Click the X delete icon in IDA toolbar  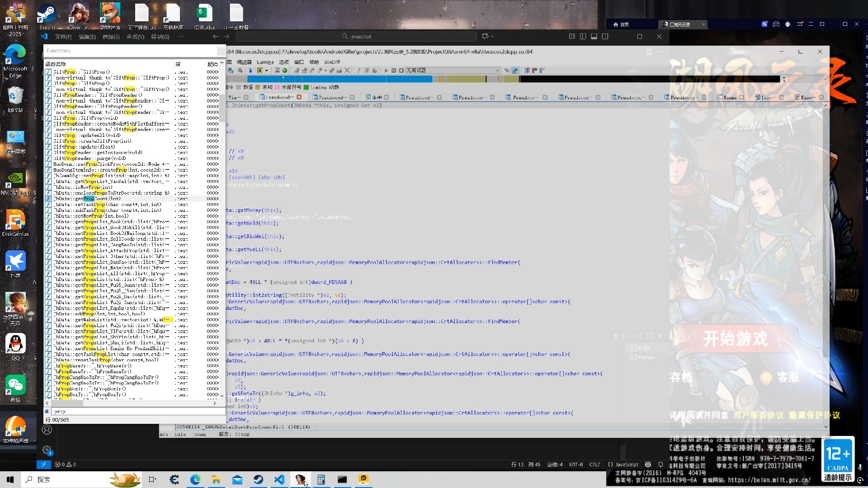pyautogui.click(x=347, y=70)
